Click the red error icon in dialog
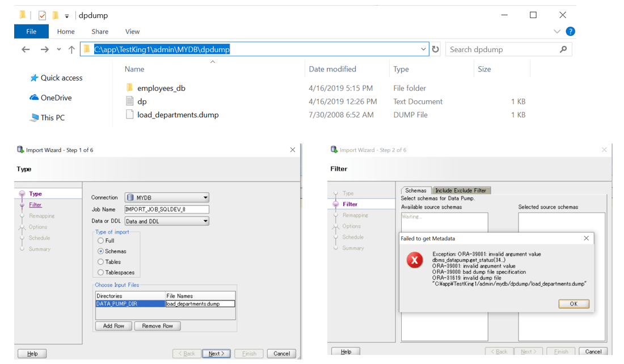This screenshot has width=624, height=364. pos(415,260)
